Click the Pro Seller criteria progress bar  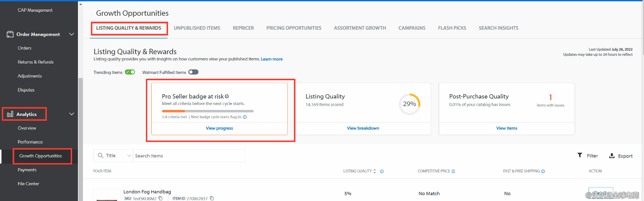pyautogui.click(x=208, y=111)
